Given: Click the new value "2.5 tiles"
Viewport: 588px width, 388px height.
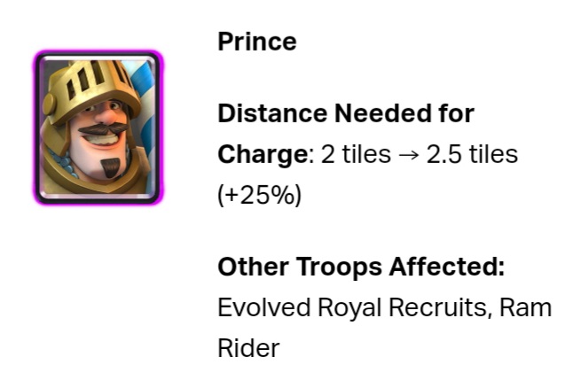Looking at the screenshot, I should 472,154.
